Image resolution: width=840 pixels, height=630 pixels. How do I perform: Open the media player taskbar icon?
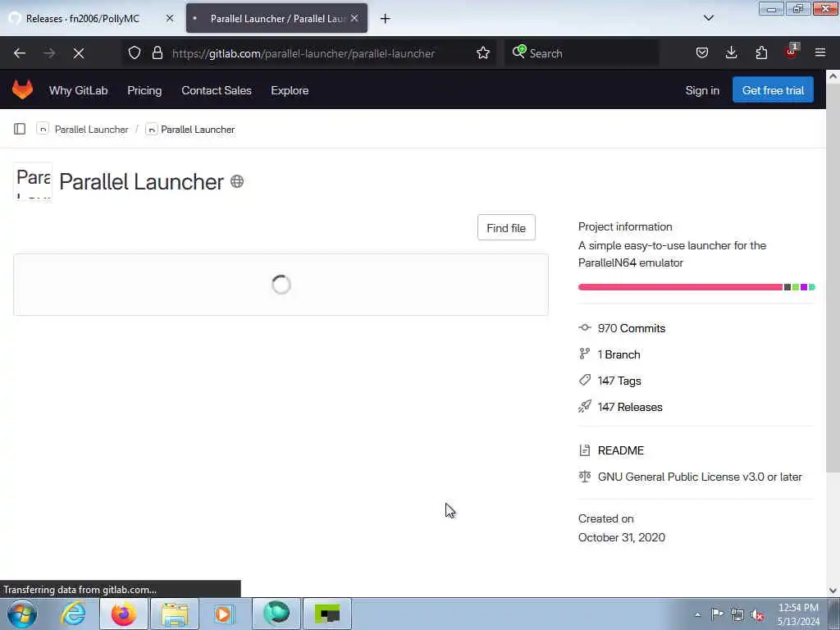[x=224, y=614]
